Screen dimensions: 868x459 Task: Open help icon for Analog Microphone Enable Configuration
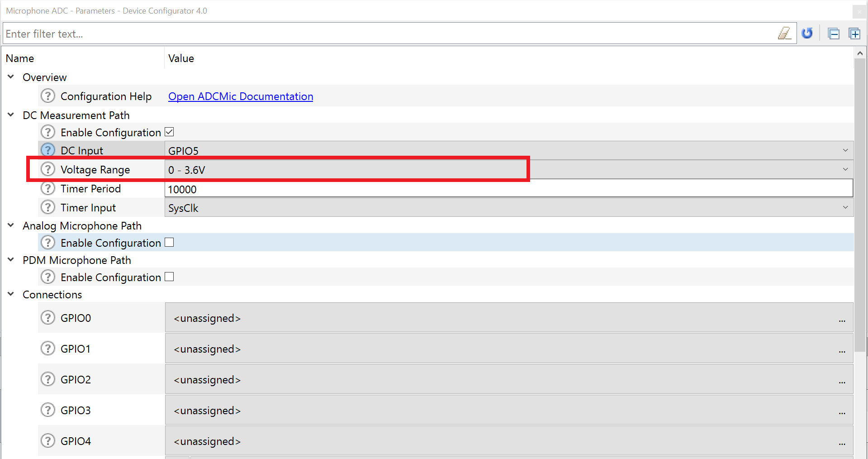[x=48, y=243]
